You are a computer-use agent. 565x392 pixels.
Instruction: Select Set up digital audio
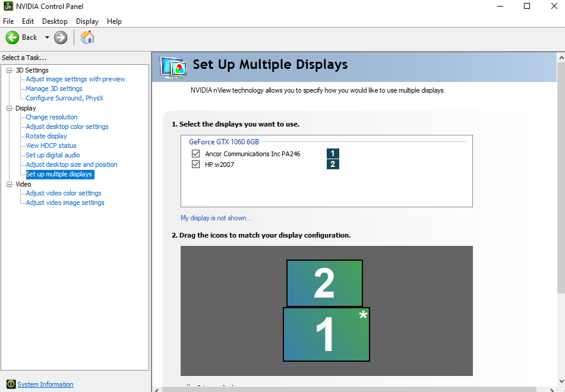[53, 155]
